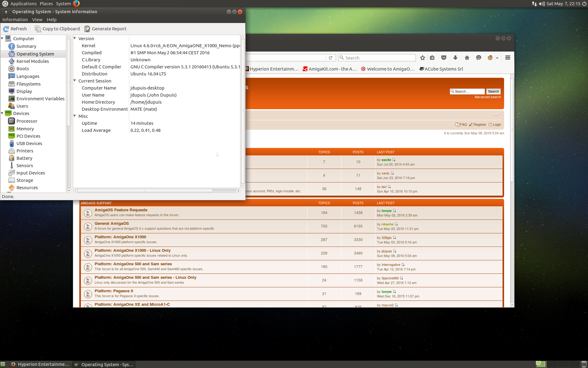
Task: Open the View menu
Action: click(37, 20)
